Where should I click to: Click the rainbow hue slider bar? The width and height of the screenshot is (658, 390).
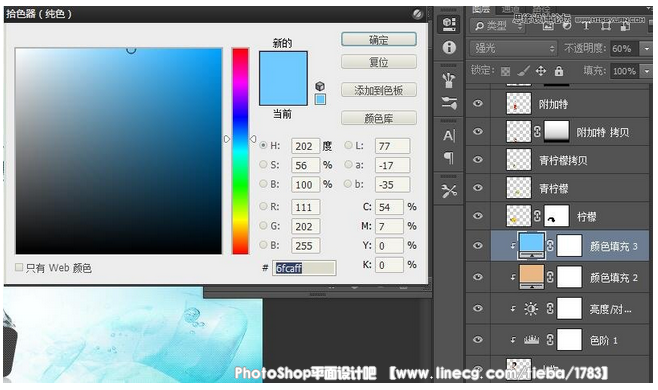240,151
